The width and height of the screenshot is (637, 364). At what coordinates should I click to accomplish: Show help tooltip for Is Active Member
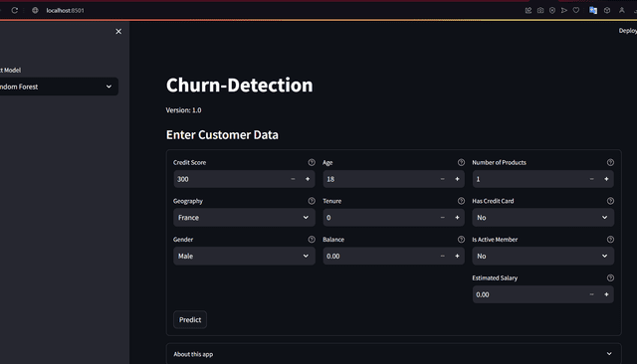point(610,240)
